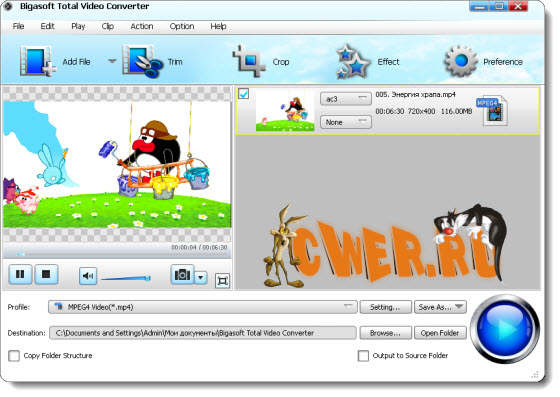Click the 00:00:04 / 00:06:30 time display

click(x=199, y=247)
